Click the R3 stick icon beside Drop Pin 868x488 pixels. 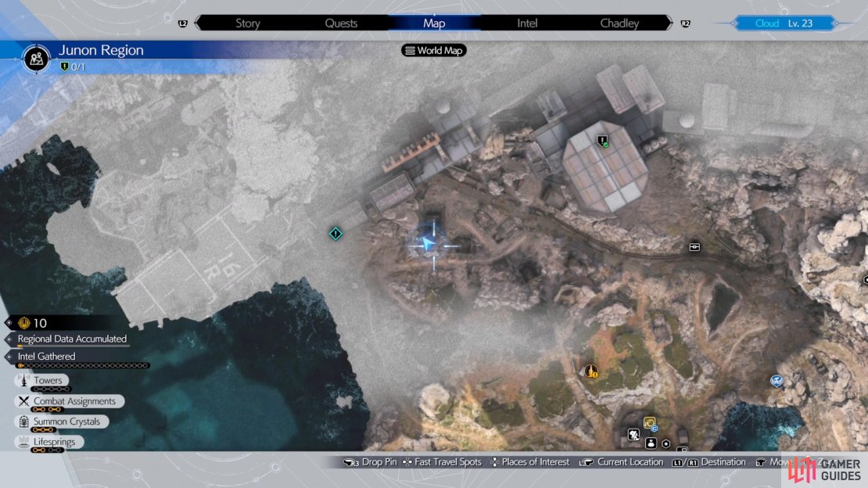pos(351,462)
